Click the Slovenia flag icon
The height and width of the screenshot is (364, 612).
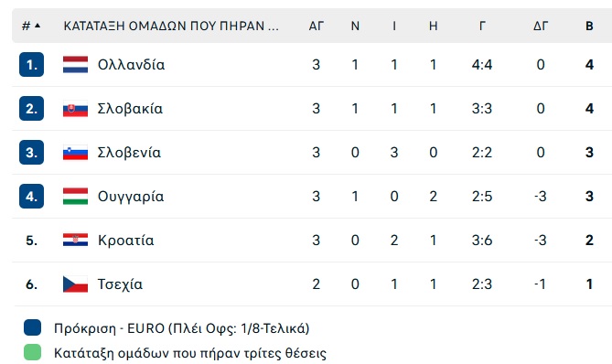75,153
